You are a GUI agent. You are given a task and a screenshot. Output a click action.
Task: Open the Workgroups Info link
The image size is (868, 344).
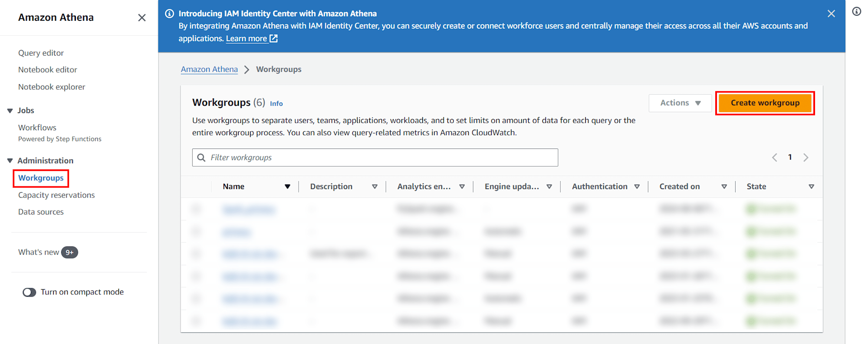(x=276, y=104)
